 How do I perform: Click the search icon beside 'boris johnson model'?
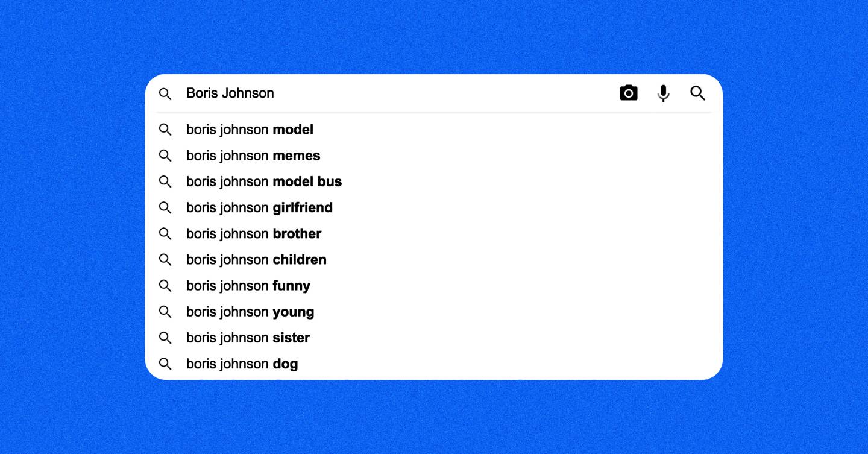[x=165, y=130]
